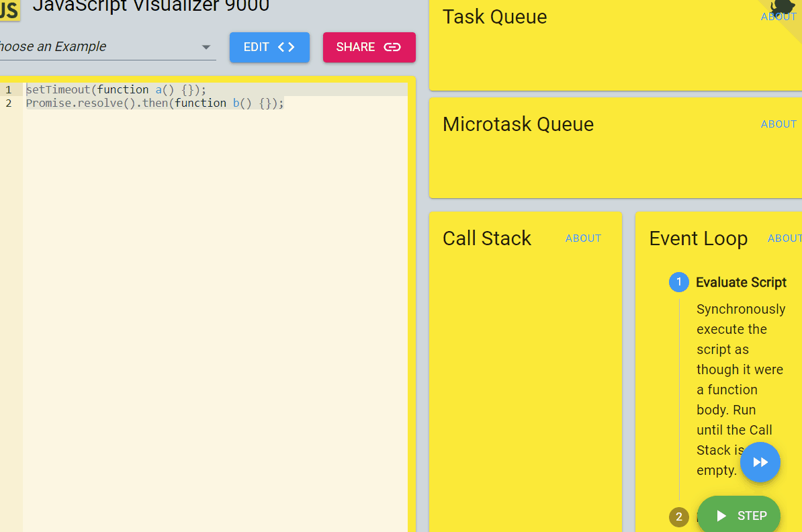Open the Choose an Example dropdown
The width and height of the screenshot is (802, 532).
101,47
